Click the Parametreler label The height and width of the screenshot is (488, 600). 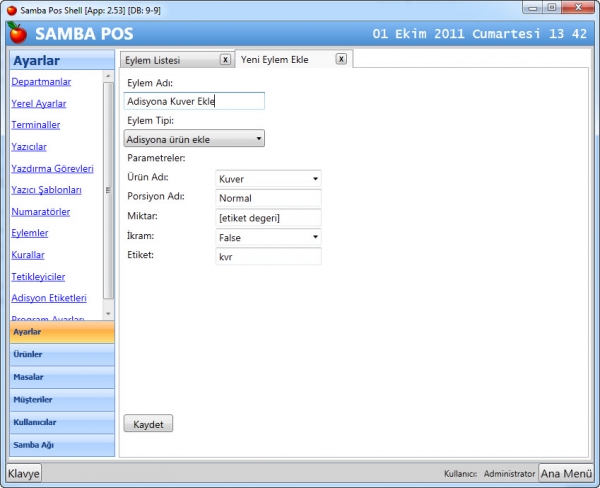156,158
